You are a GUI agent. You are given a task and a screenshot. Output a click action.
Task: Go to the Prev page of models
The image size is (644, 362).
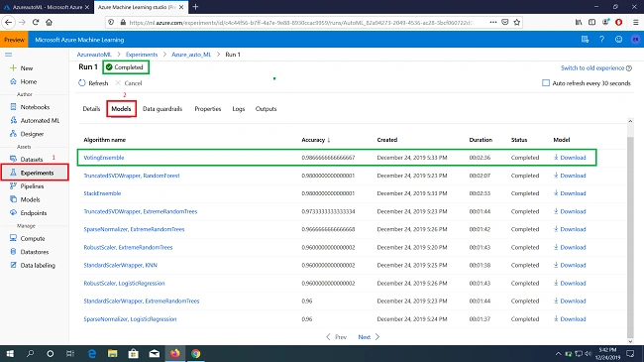[337, 337]
